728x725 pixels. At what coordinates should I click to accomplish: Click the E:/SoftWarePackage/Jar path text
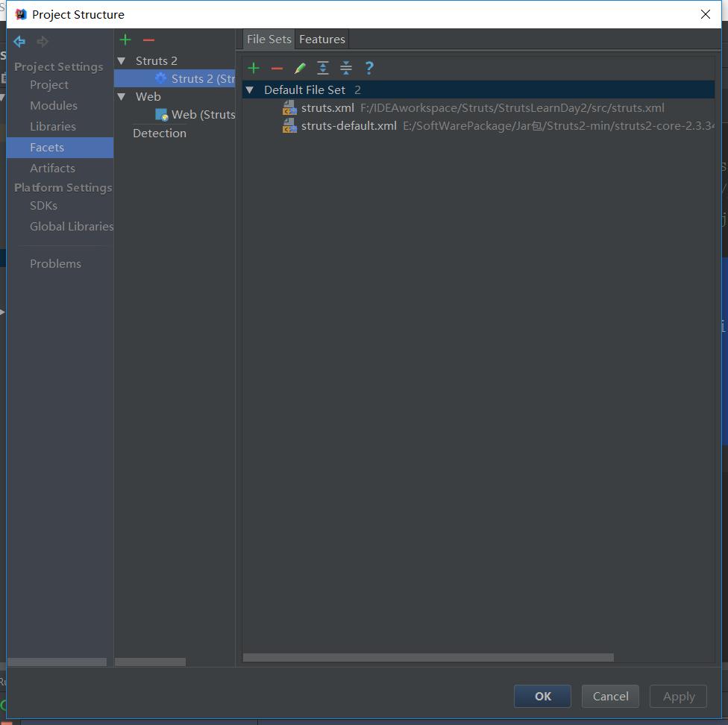558,126
